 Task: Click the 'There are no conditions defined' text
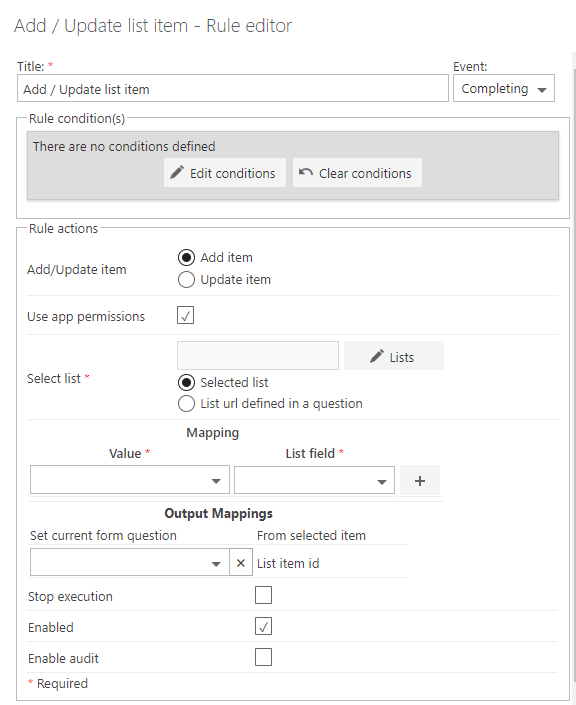124,147
